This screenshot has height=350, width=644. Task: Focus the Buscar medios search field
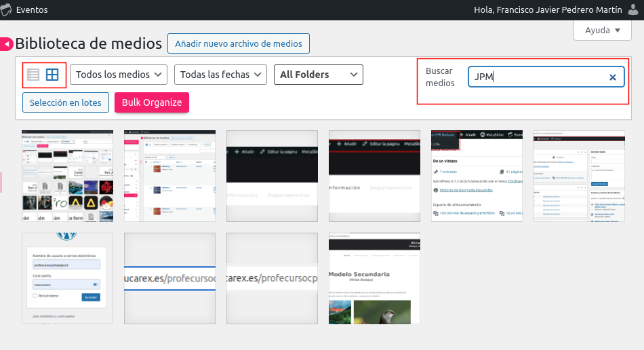tap(536, 77)
